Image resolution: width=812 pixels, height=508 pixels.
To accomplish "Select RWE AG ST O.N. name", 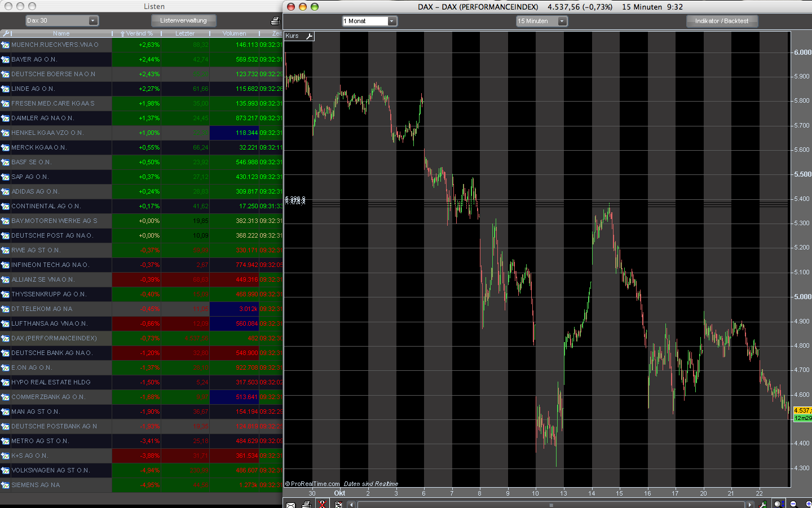I will click(x=36, y=250).
